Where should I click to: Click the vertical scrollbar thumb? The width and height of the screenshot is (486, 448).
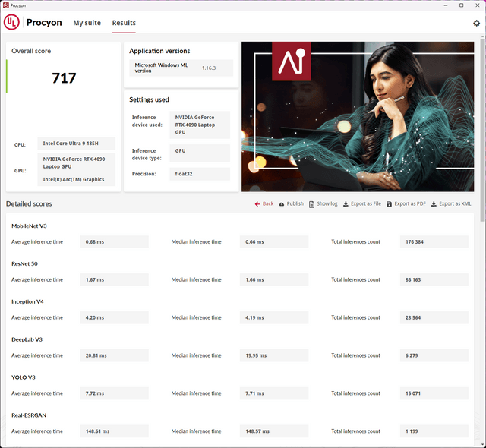click(x=483, y=130)
